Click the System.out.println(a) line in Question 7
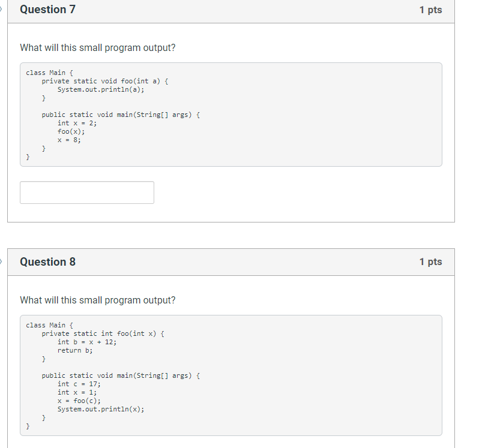The width and height of the screenshot is (491, 448). pyautogui.click(x=100, y=89)
